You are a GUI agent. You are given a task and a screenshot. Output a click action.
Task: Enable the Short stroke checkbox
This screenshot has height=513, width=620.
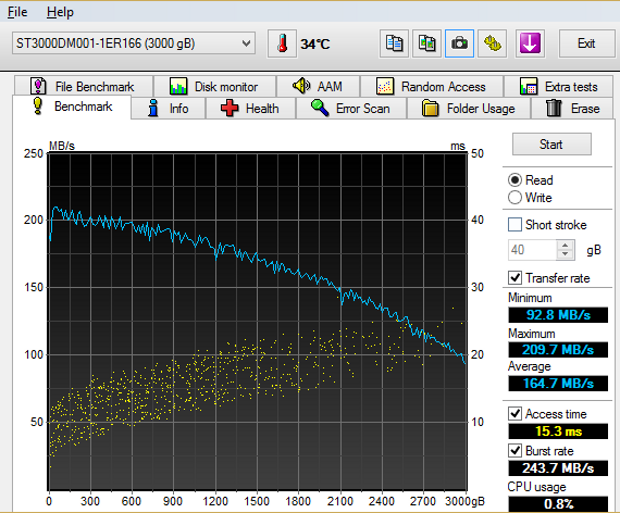click(515, 225)
